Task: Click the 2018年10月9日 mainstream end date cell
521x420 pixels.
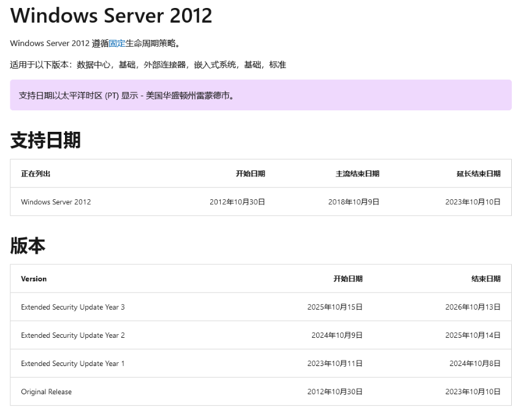Action: pyautogui.click(x=354, y=202)
